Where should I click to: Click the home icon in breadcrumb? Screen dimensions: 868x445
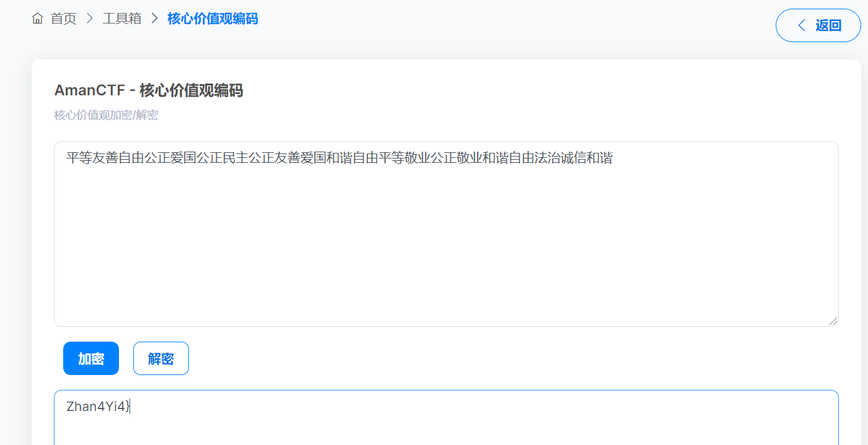pyautogui.click(x=37, y=19)
